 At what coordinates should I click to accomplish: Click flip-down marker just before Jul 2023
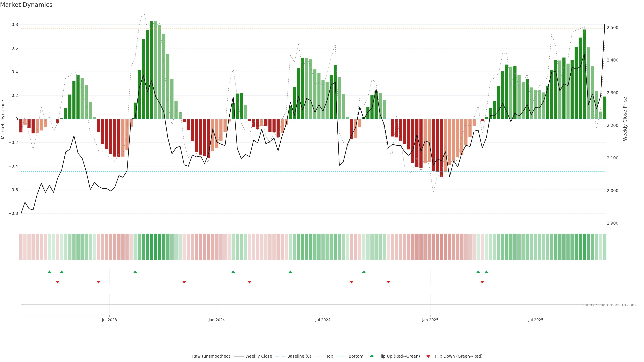pyautogui.click(x=98, y=282)
